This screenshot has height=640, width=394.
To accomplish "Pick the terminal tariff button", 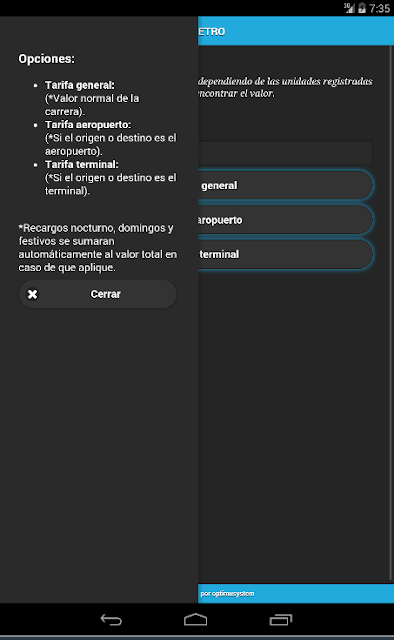I will click(285, 254).
